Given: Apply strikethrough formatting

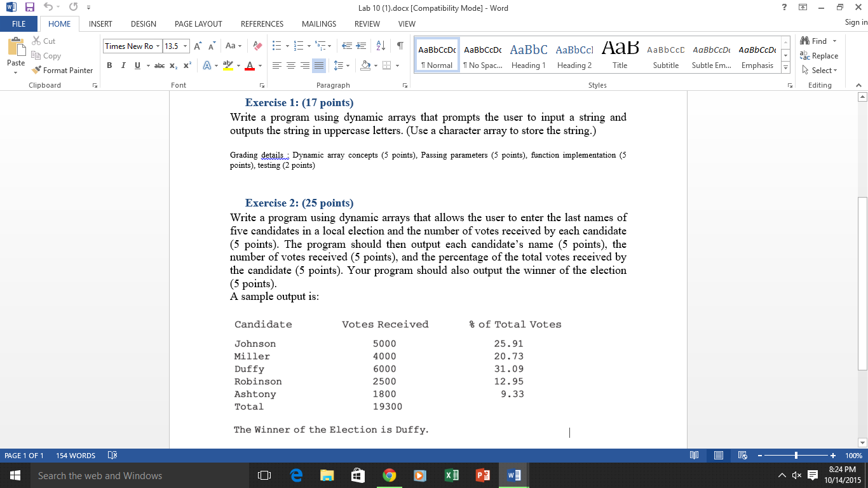Looking at the screenshot, I should click(x=160, y=65).
